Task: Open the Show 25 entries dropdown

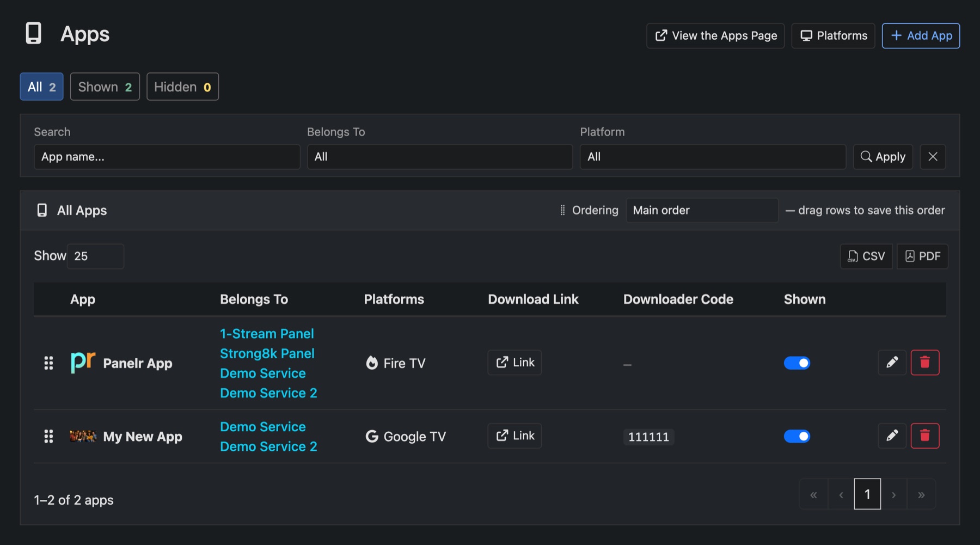Action: coord(96,256)
